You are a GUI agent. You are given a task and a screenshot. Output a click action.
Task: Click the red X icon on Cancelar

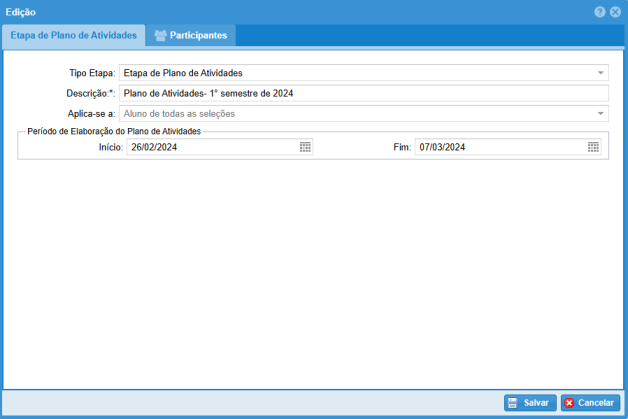[569, 403]
